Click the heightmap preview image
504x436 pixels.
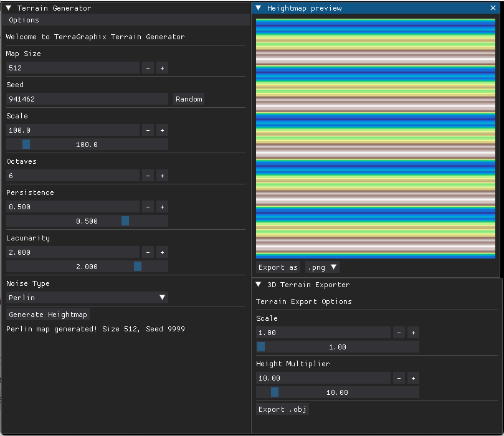coord(376,138)
